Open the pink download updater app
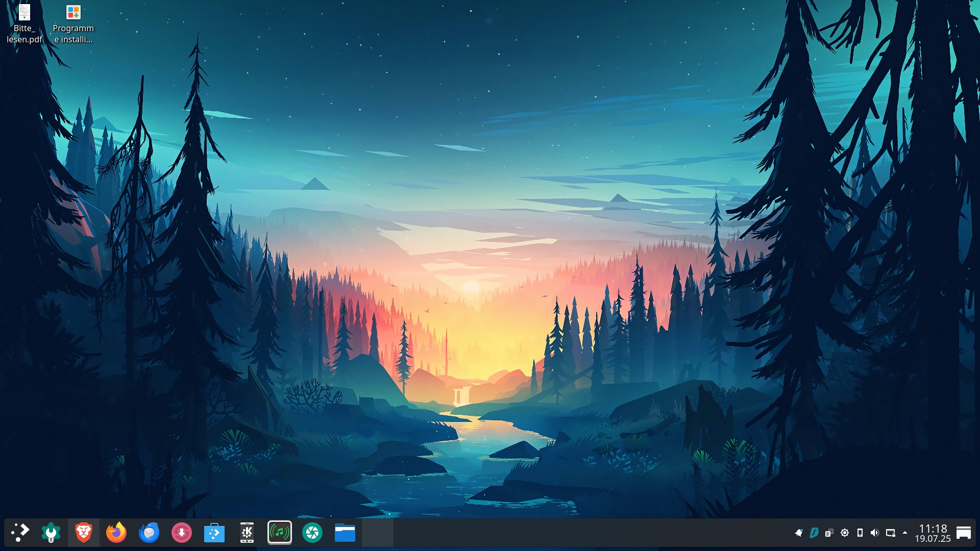The width and height of the screenshot is (980, 551). point(182,533)
